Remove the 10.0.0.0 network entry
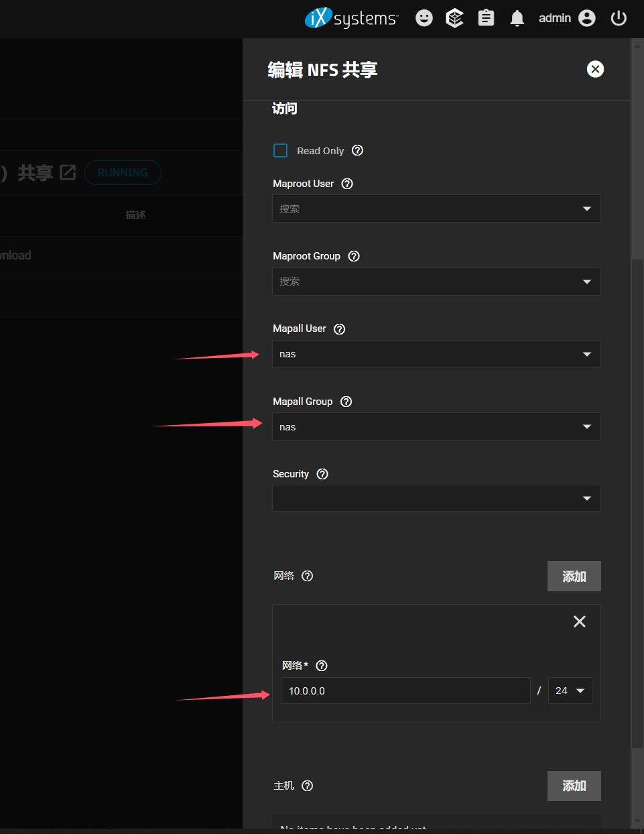The height and width of the screenshot is (834, 644). coord(580,621)
